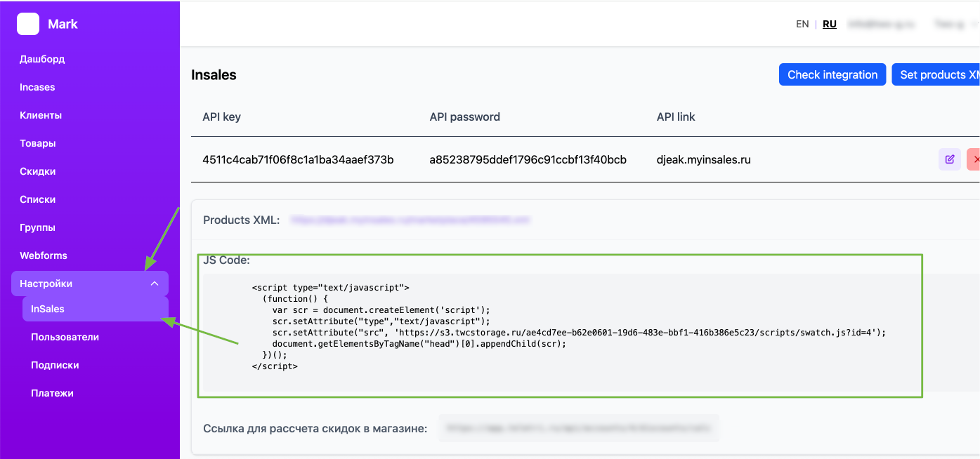Screen dimensions: 980x459
Task: Open the Клиенты page
Action: tap(41, 115)
